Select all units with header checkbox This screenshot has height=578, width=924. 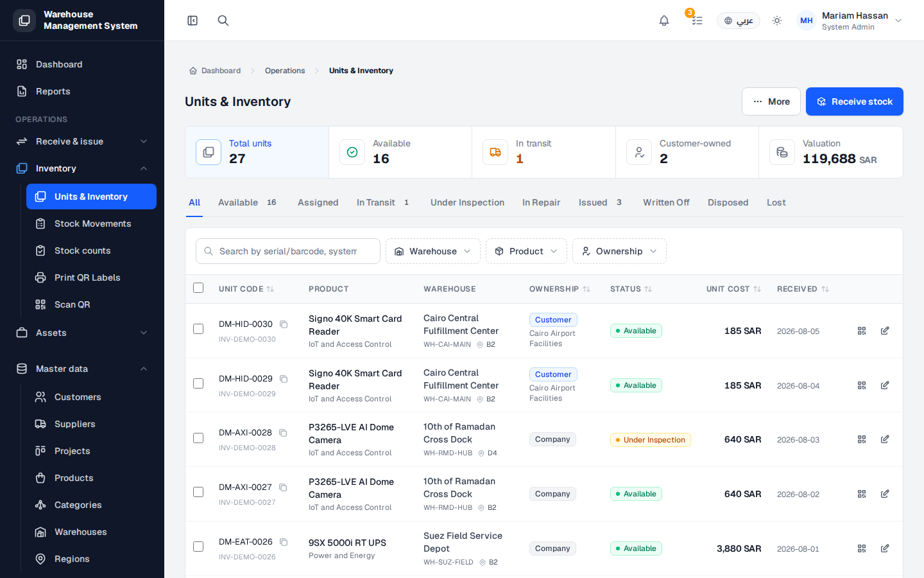click(198, 288)
